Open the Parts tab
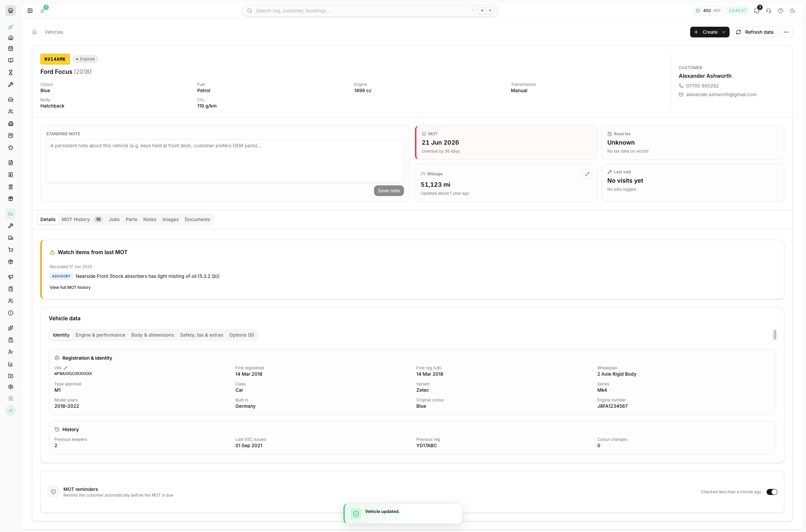This screenshot has width=806, height=532. (x=132, y=219)
